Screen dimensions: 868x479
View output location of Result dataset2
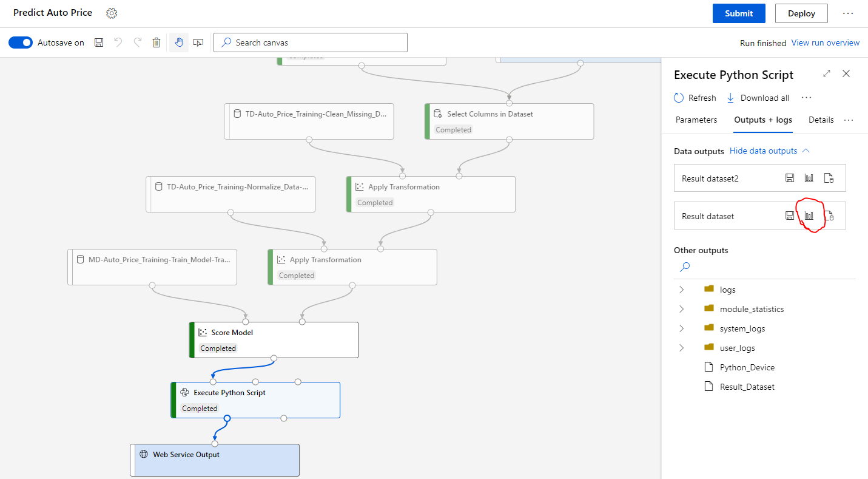coord(829,178)
